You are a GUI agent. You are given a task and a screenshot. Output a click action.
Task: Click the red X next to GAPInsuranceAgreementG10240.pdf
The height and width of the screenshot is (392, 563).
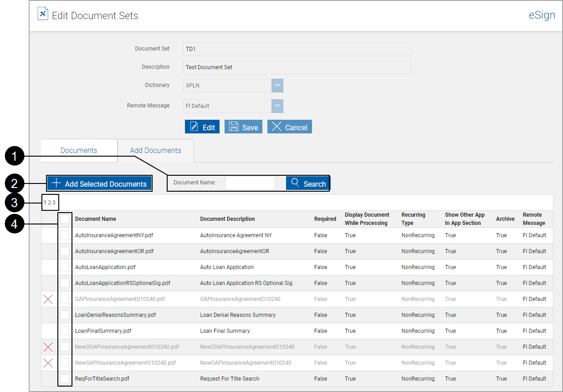point(48,299)
